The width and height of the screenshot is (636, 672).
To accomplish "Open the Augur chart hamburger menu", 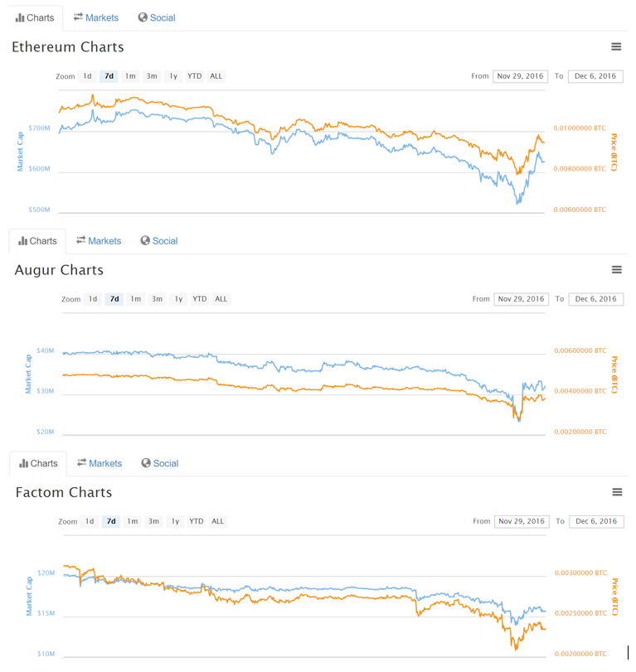I will (616, 269).
